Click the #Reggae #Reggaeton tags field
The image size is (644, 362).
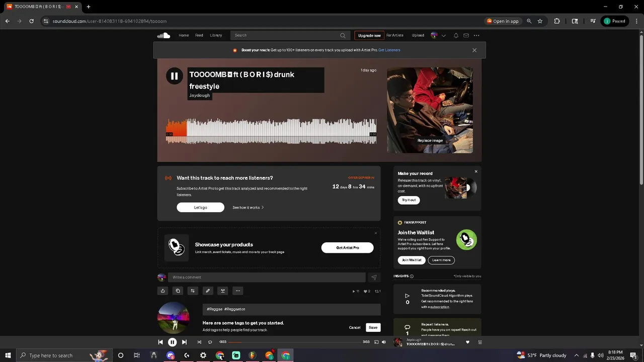291,309
